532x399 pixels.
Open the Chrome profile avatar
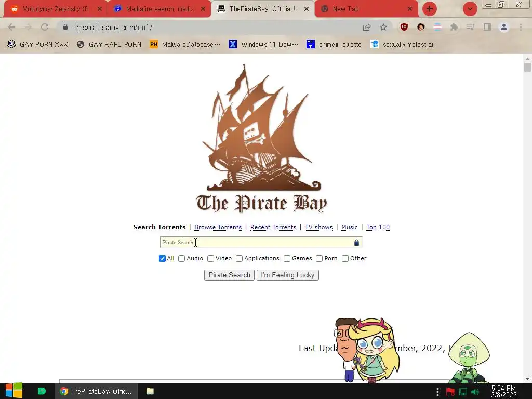[504, 27]
